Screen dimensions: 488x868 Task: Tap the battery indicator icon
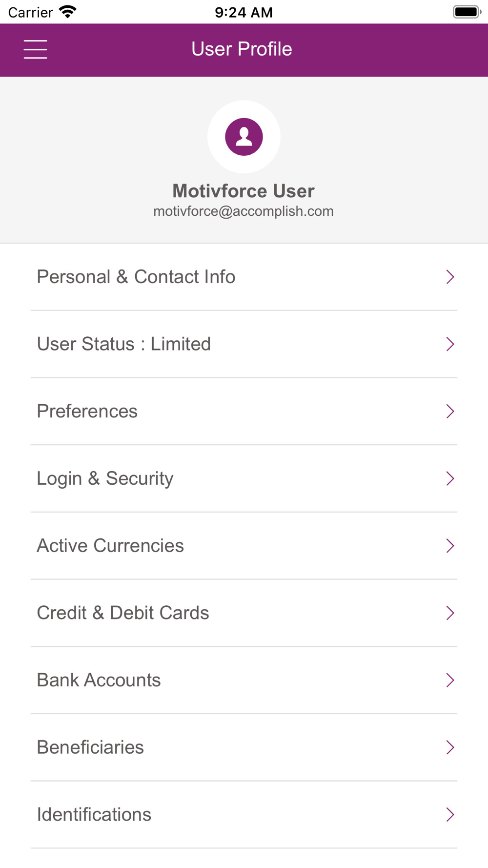coord(467,12)
